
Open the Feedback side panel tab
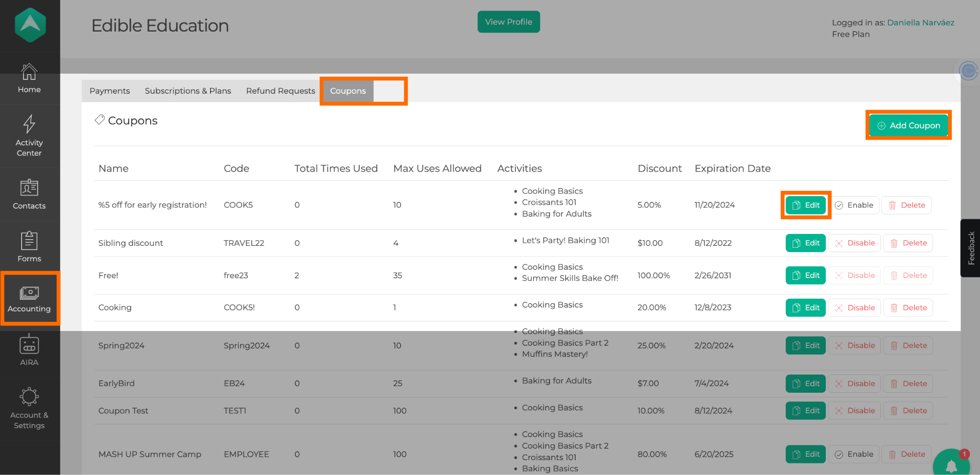970,248
